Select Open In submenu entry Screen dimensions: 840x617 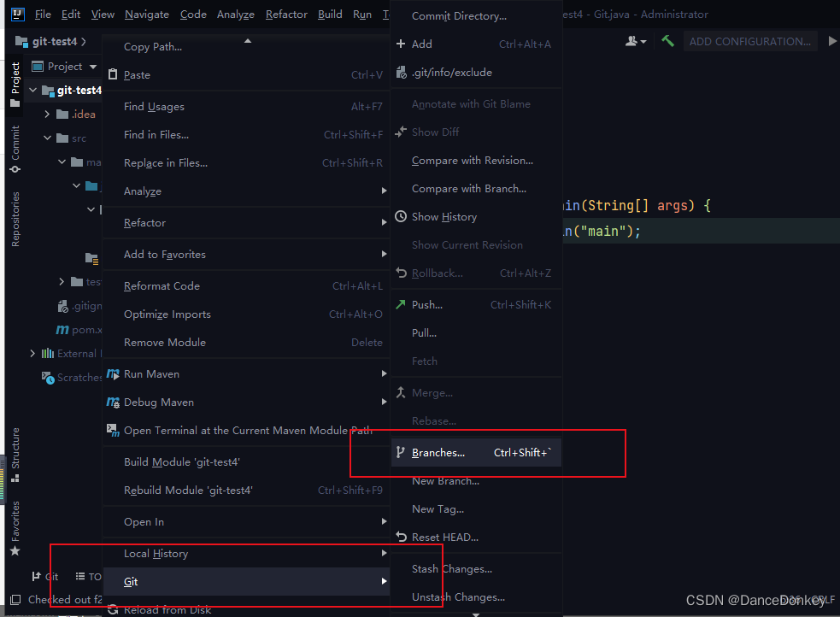point(246,521)
